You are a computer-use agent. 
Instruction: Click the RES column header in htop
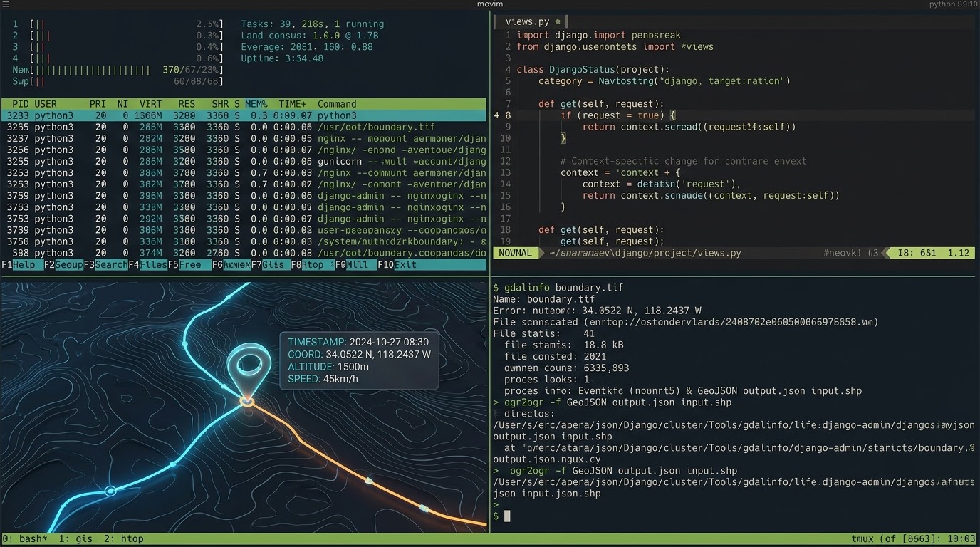[187, 104]
